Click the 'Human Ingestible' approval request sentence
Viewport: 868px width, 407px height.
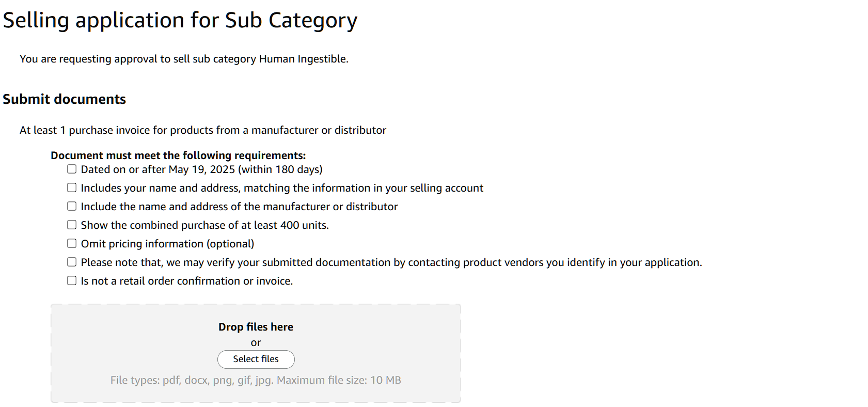pos(184,59)
